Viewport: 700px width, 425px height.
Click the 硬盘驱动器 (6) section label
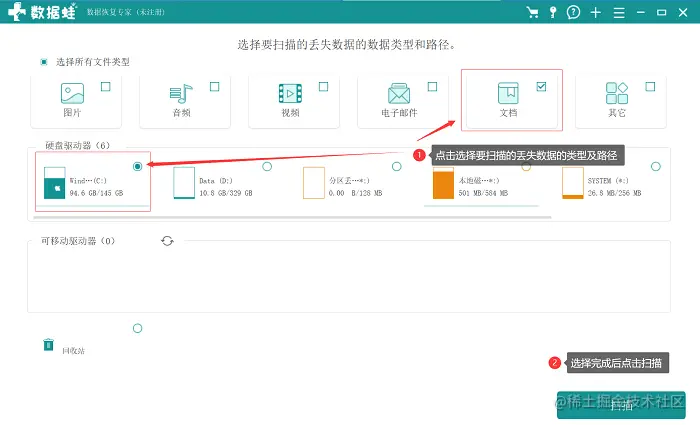pyautogui.click(x=78, y=146)
